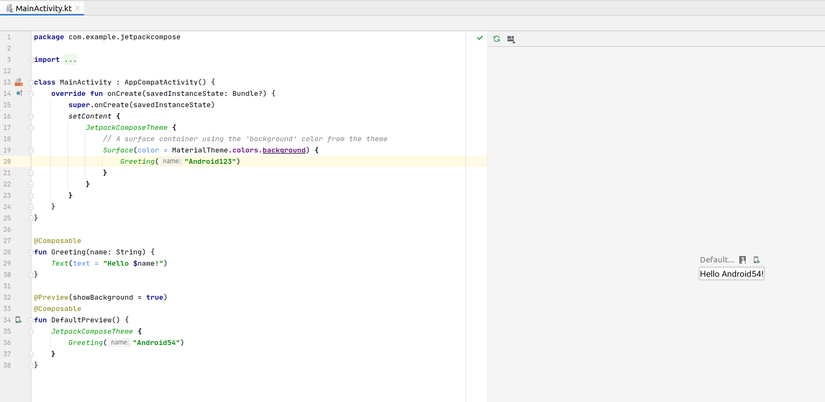Screen dimensions: 825x402
Task: Deploy DefaultPreview to device
Action: point(756,260)
